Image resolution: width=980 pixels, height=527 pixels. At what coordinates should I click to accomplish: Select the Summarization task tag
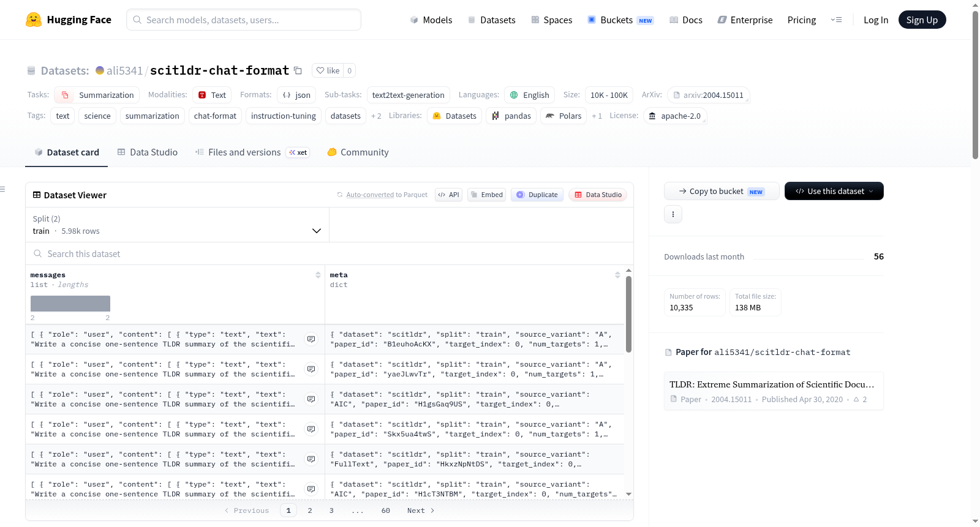coord(97,95)
